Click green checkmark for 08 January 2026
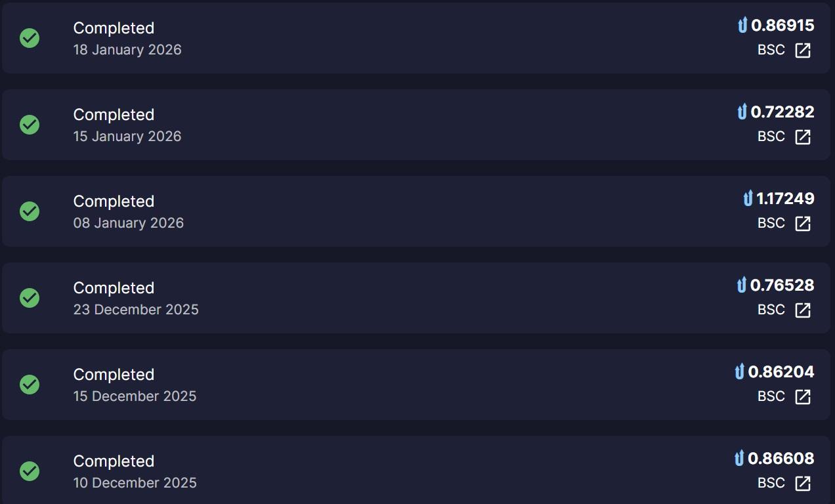The width and height of the screenshot is (835, 504). coord(30,211)
